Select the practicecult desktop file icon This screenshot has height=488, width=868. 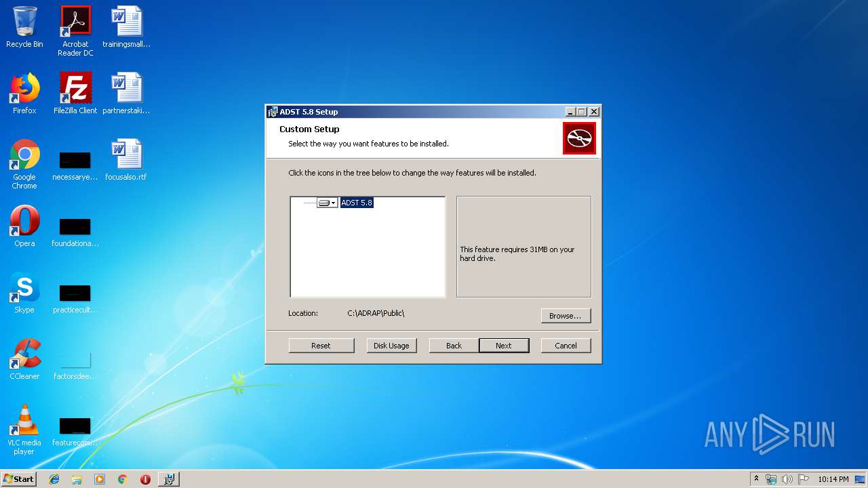[75, 299]
